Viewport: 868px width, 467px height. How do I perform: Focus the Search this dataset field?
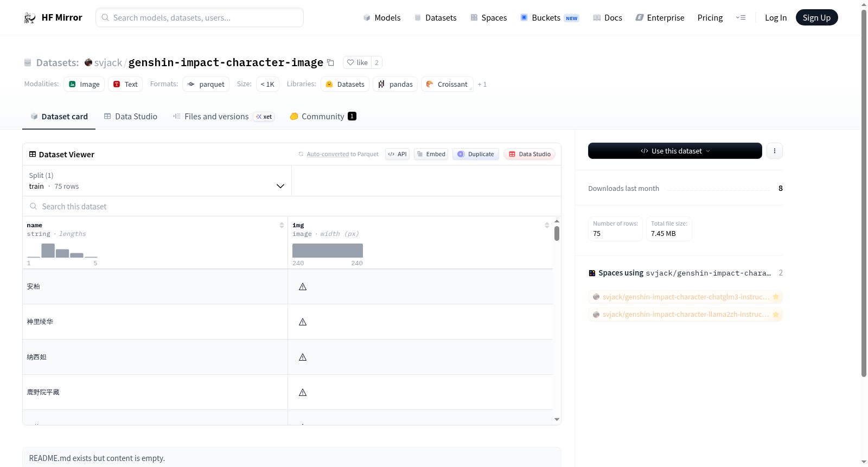pyautogui.click(x=292, y=206)
